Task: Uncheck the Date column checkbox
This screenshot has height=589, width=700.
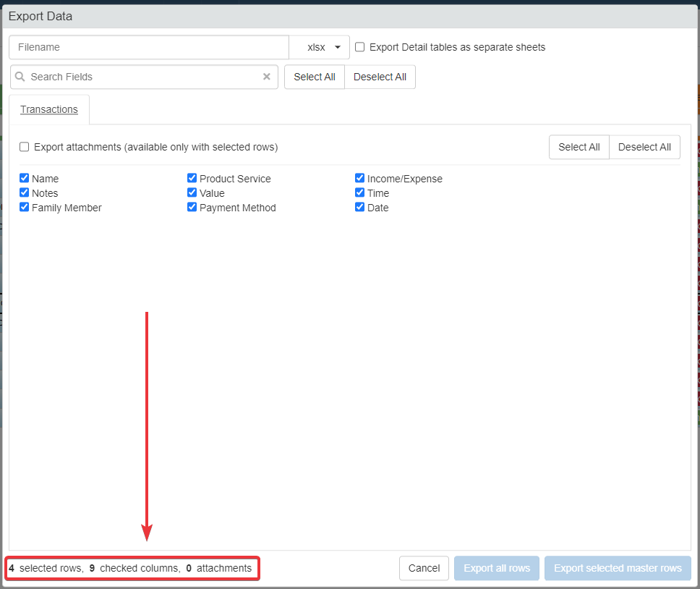Action: pos(360,208)
